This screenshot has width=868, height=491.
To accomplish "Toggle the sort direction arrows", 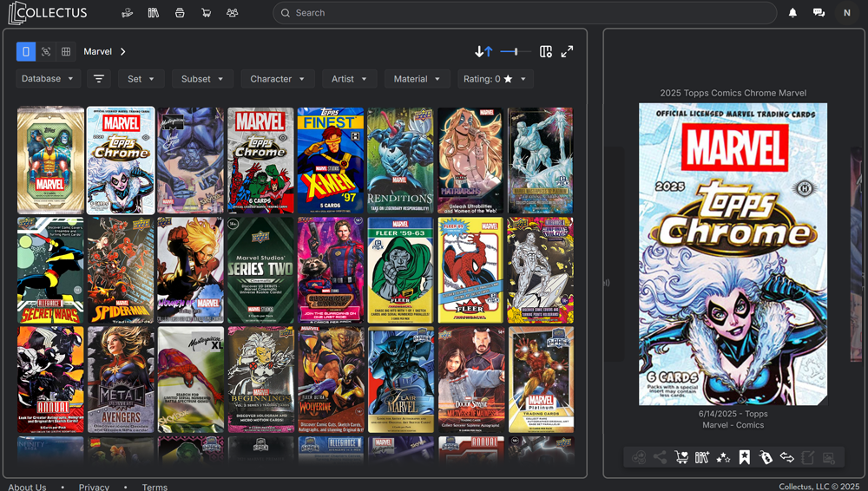I will click(x=483, y=51).
